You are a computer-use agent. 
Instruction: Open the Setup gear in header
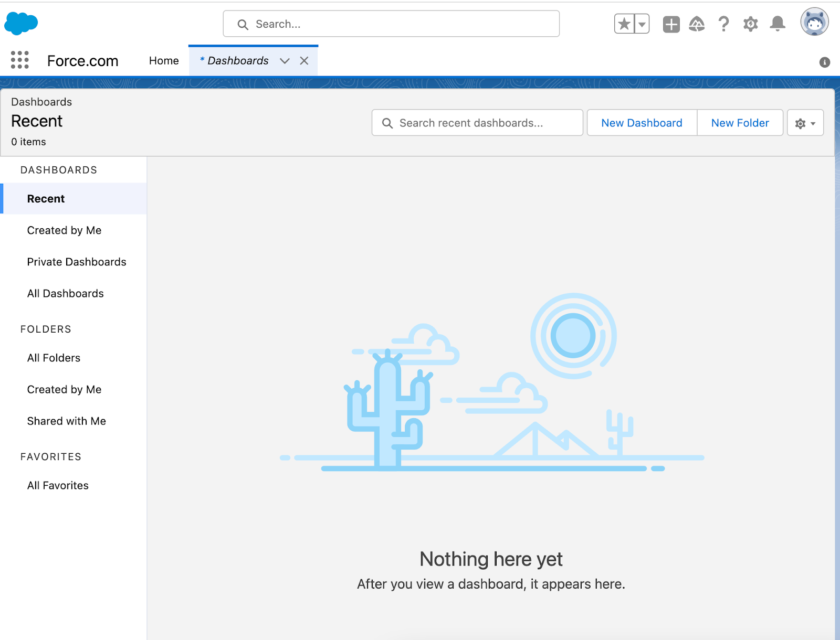click(x=751, y=24)
